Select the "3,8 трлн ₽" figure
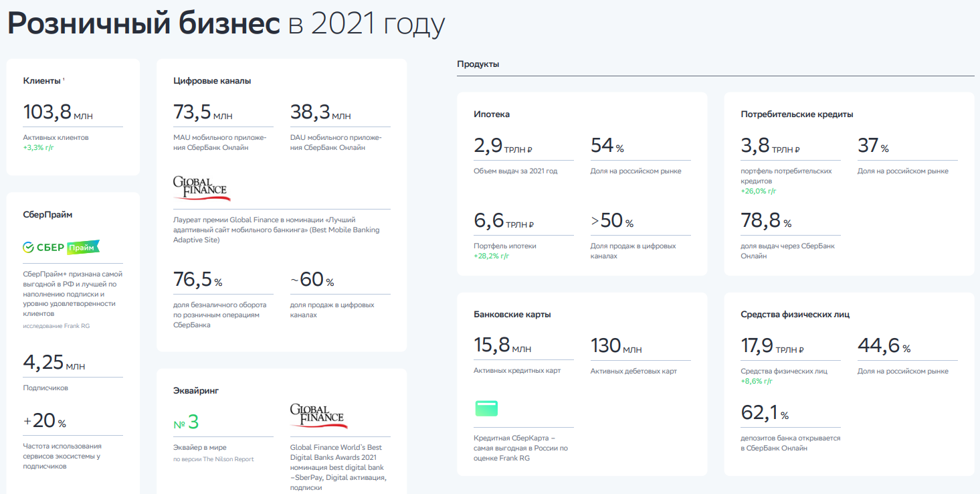Screen dimensions: 980x494 (x=771, y=145)
